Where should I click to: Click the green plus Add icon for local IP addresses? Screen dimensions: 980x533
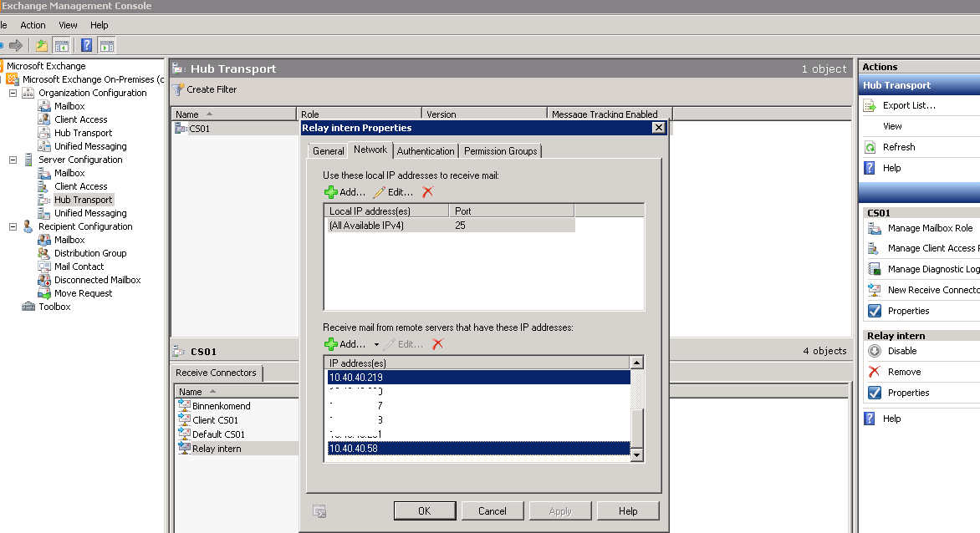click(330, 192)
